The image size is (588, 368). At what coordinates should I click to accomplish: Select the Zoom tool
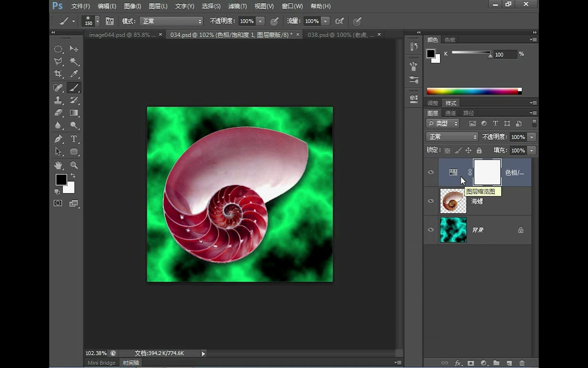74,165
